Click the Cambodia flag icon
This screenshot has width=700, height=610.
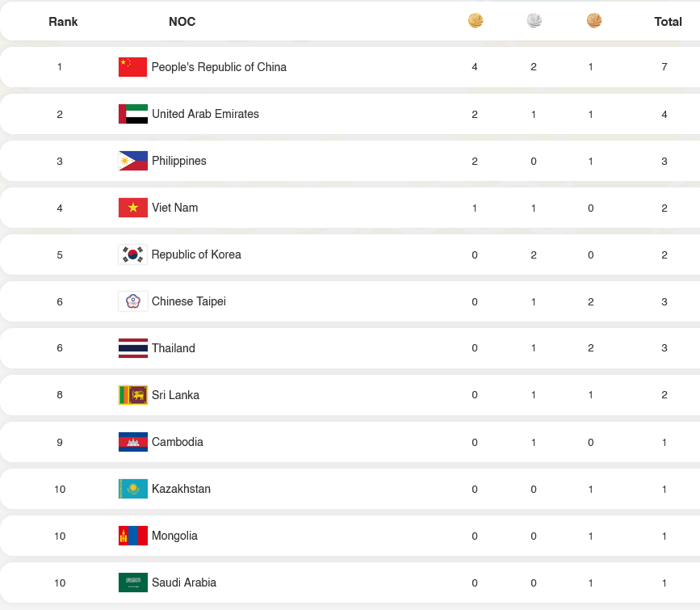click(132, 442)
